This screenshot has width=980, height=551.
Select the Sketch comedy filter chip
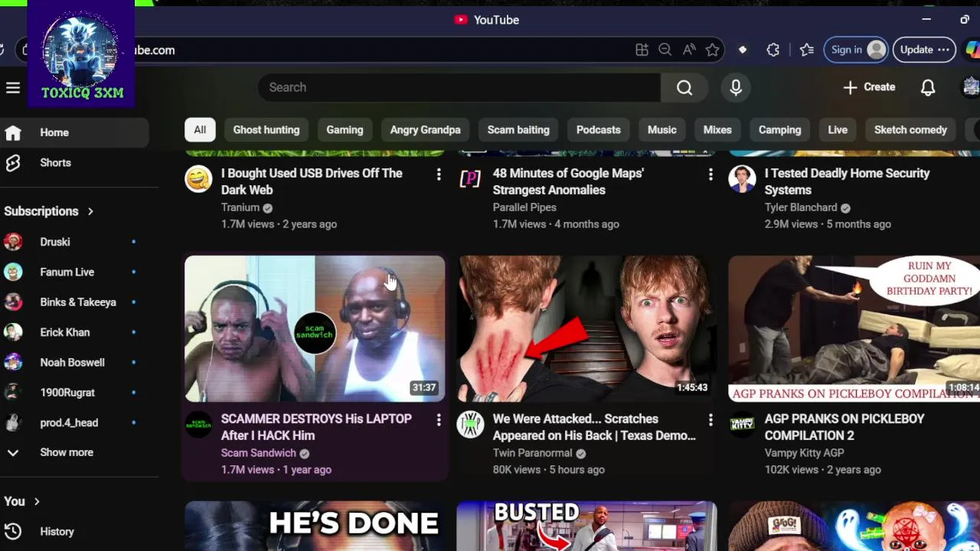pyautogui.click(x=910, y=129)
